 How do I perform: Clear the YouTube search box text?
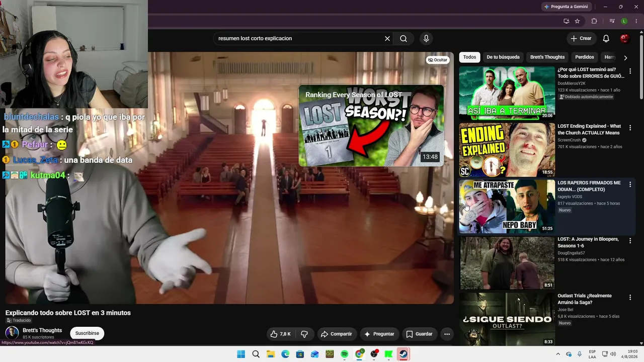point(387,39)
